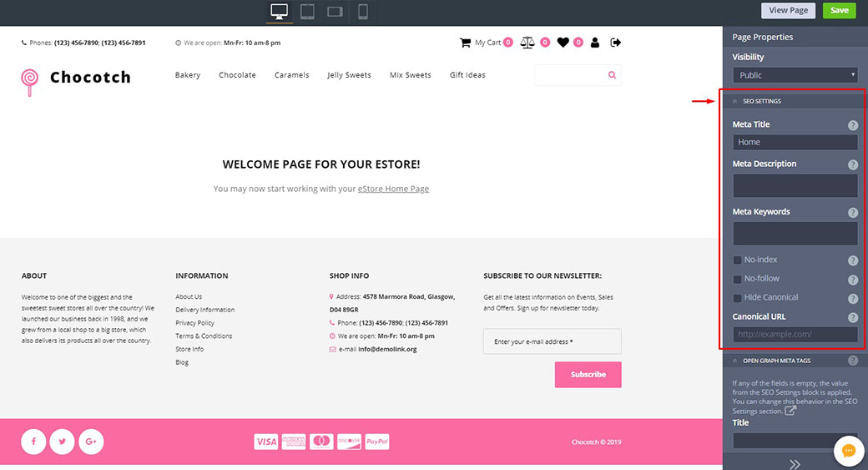Open the wishlist heart icon
Screen dimensions: 868x470
click(x=563, y=43)
